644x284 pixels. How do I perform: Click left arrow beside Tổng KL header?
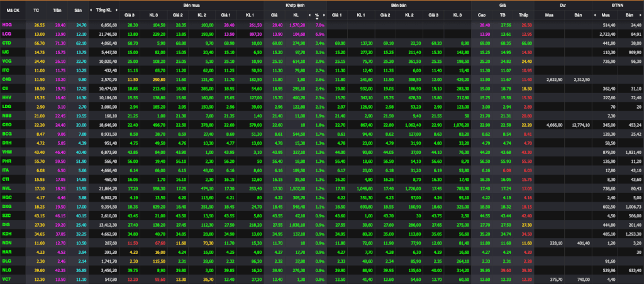click(92, 10)
